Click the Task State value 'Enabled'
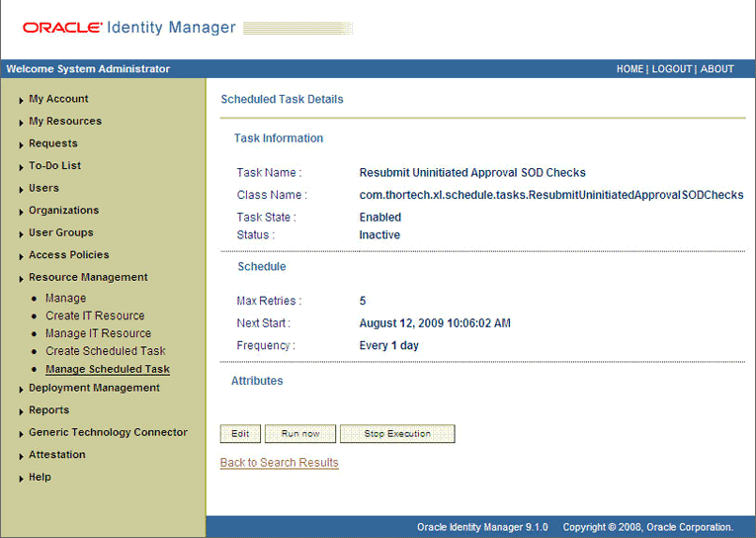 pos(379,218)
